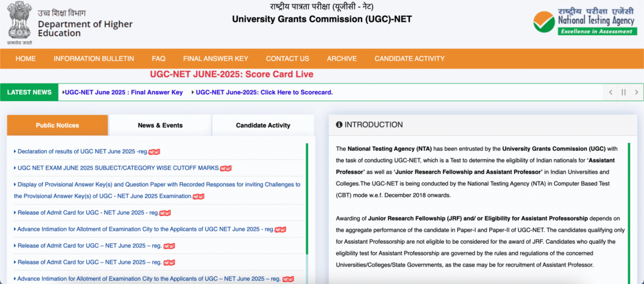Viewport: 644px width, 284px height.
Task: Open Declaration of results of UGC NET notice
Action: click(82, 151)
